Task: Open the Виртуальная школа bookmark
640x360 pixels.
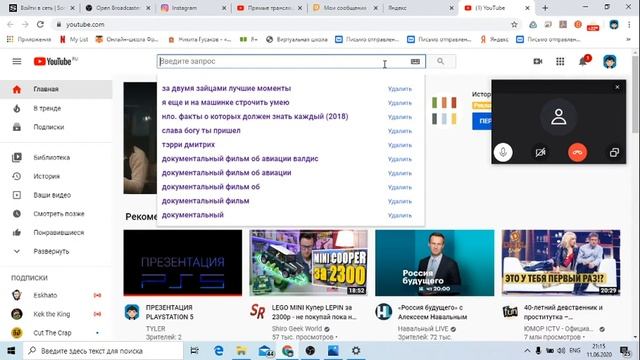Action: [297, 40]
